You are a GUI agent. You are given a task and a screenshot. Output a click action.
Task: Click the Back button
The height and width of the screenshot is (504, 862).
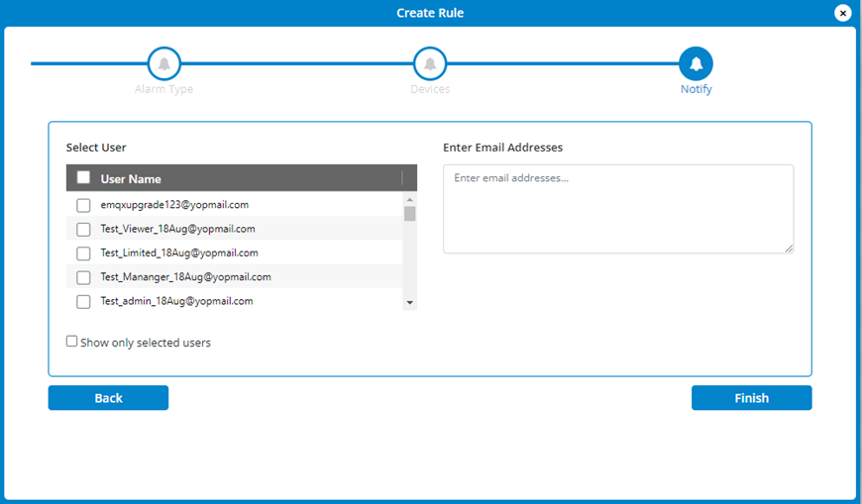108,397
